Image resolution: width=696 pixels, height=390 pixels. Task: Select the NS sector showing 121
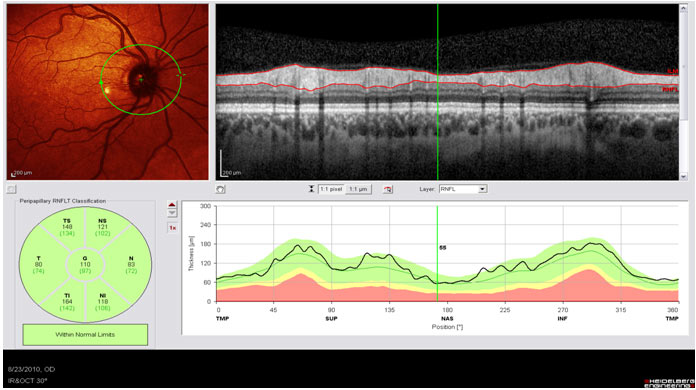point(103,227)
